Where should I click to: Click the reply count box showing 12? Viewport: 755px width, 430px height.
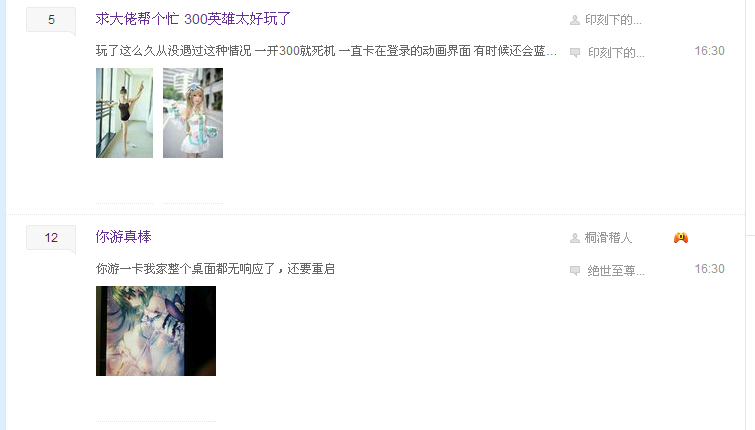51,238
